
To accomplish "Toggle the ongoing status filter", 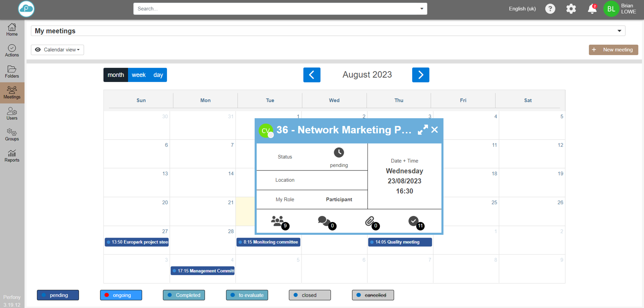I will 121,295.
